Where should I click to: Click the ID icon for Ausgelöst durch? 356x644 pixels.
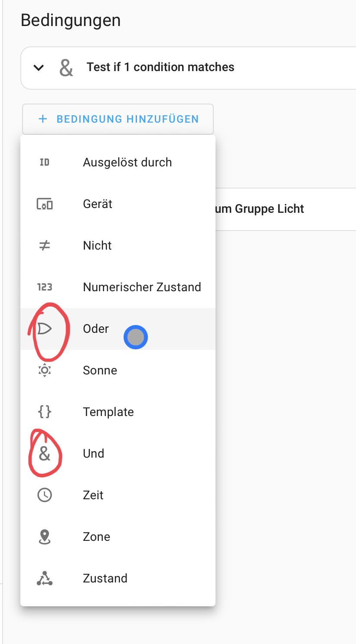pos(45,163)
